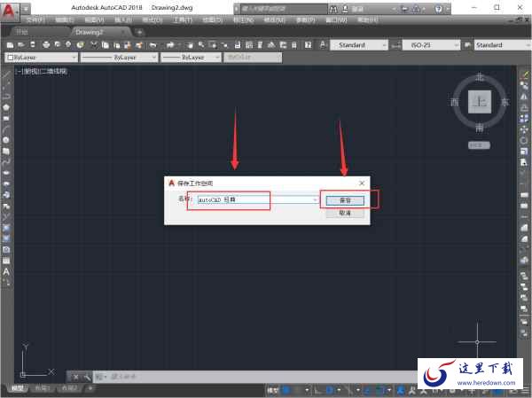Click the title bar keyword search box

pyautogui.click(x=282, y=9)
